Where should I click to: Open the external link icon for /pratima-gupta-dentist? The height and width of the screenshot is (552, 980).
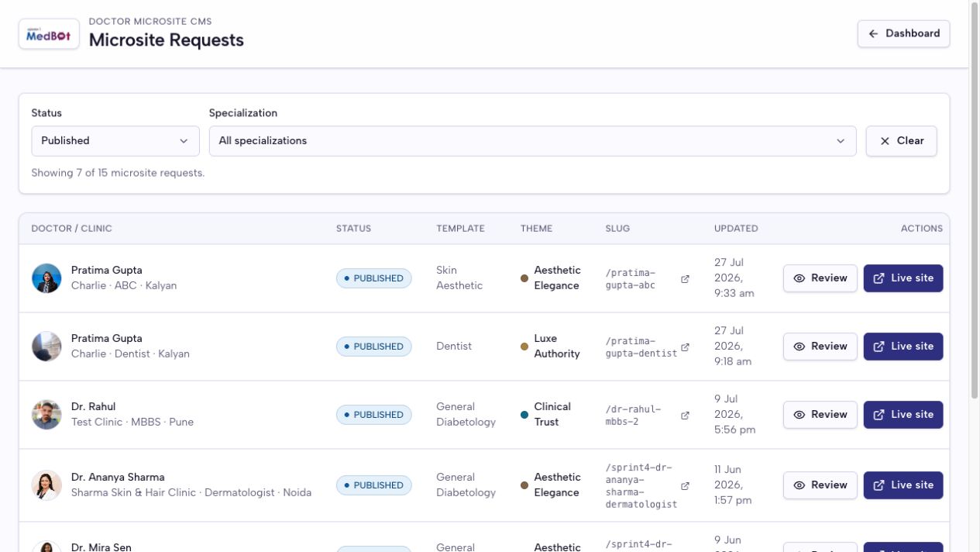(x=685, y=347)
